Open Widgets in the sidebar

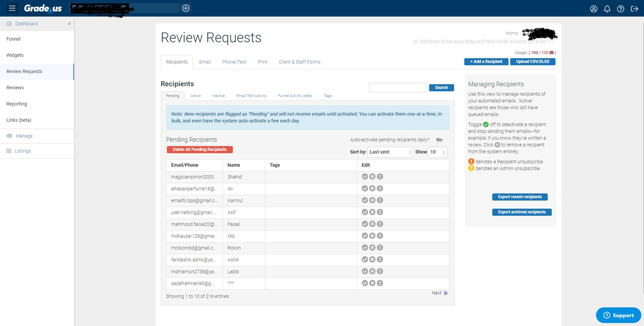coord(15,55)
